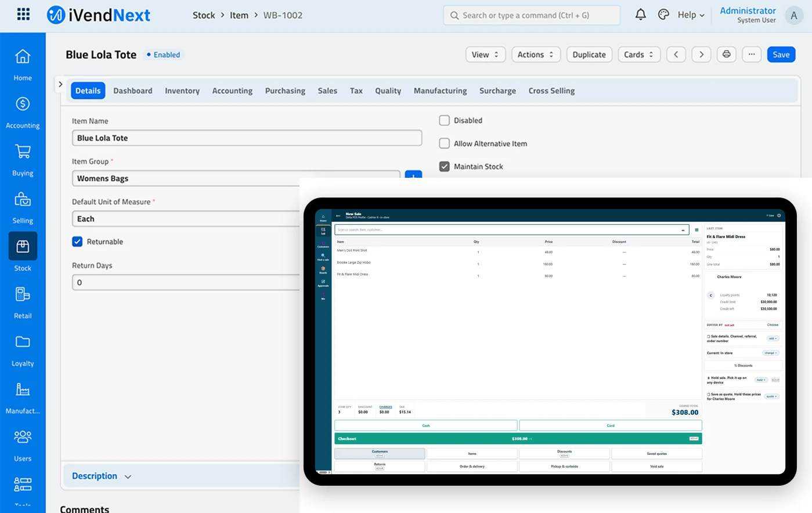Open the three-dots more options menu
Image resolution: width=812 pixels, height=513 pixels.
click(x=752, y=55)
